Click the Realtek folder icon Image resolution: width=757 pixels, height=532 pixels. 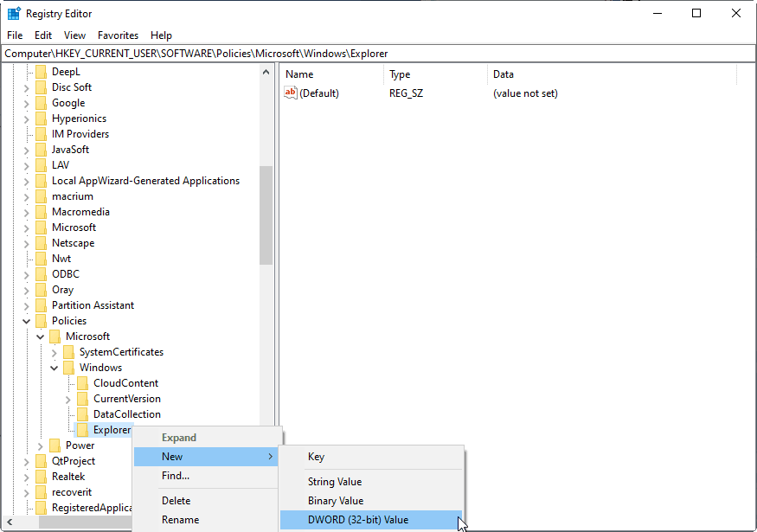(x=41, y=477)
